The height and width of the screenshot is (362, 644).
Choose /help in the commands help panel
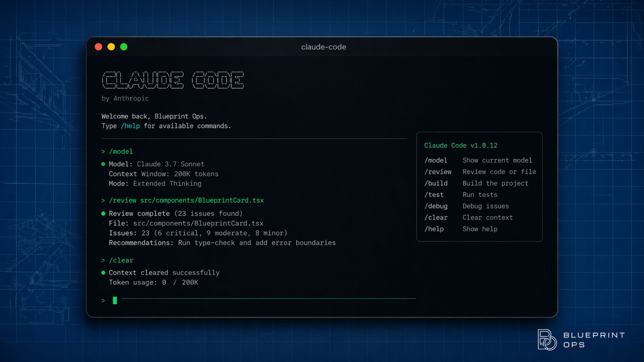click(434, 229)
